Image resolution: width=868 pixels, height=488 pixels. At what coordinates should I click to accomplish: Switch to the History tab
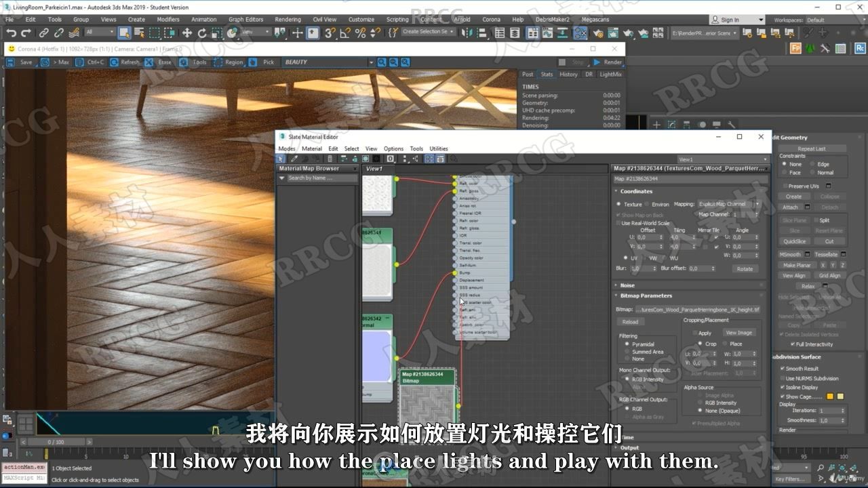568,75
